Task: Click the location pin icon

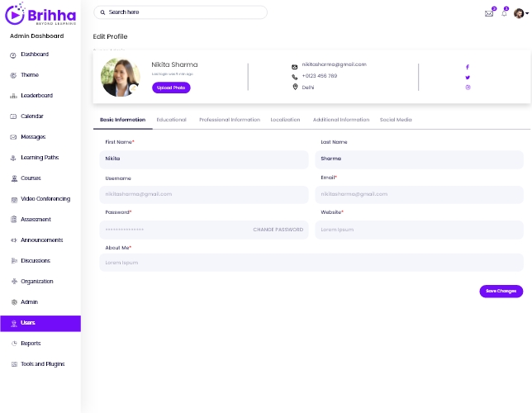Action: [295, 88]
